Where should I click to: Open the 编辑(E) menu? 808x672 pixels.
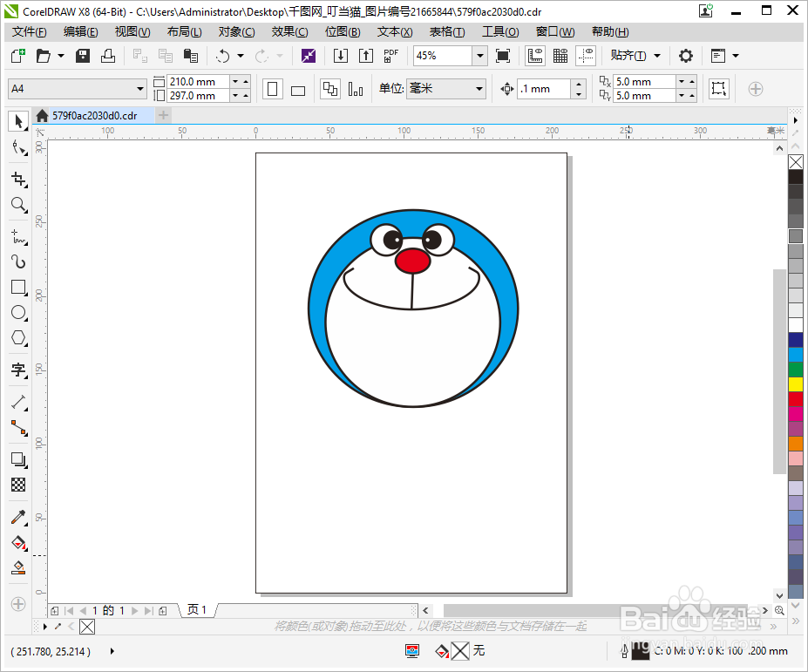point(80,32)
